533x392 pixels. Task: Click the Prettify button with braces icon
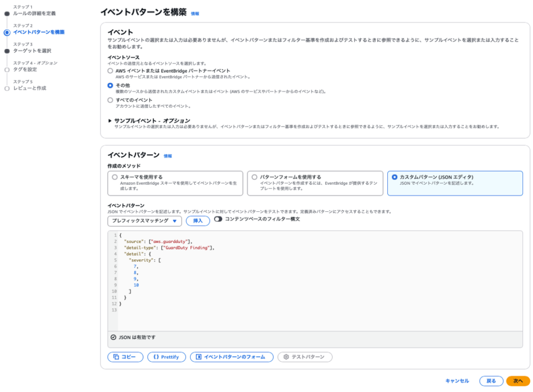(x=166, y=357)
